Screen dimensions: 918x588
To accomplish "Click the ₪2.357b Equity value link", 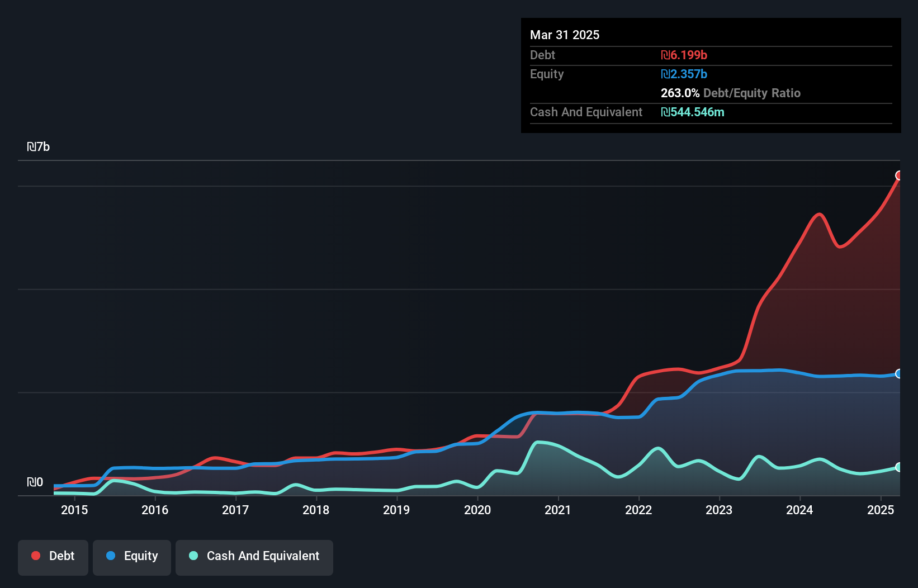I will (x=684, y=74).
